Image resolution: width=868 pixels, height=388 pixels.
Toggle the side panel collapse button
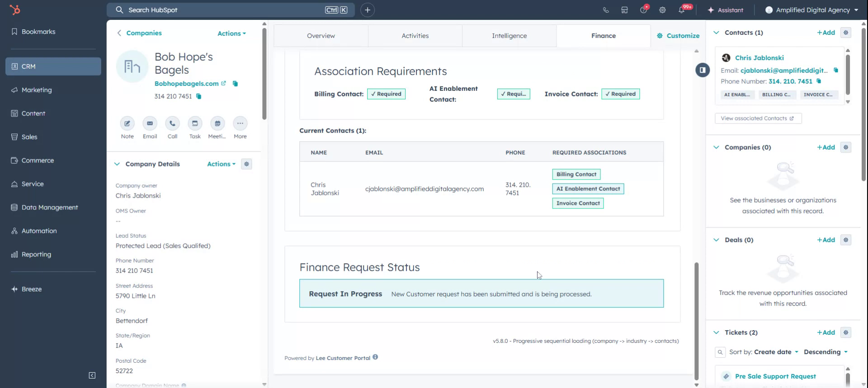tap(702, 70)
